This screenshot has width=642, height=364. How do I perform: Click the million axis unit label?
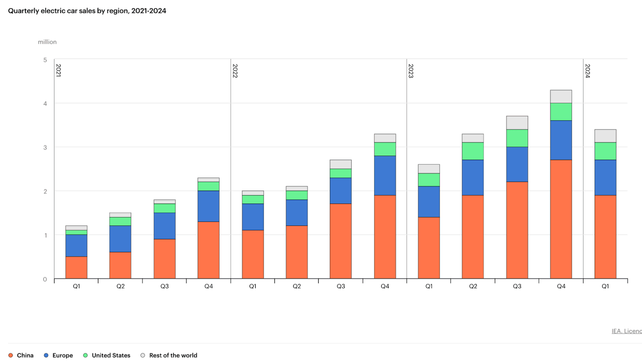(x=47, y=42)
